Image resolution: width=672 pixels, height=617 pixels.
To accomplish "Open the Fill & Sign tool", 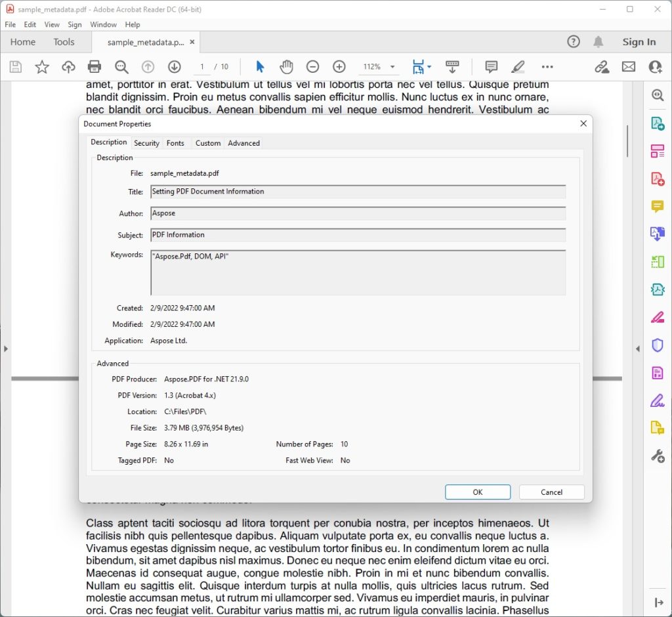I will (658, 399).
